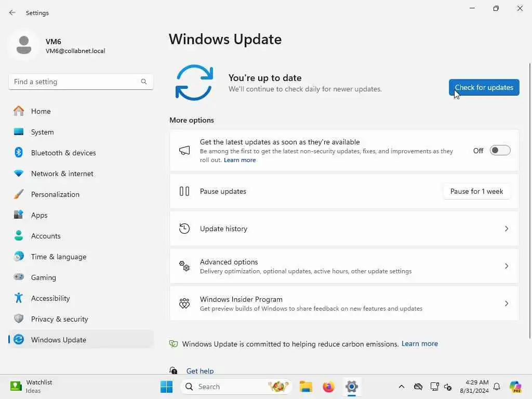Click Pause for 1 week button
532x399 pixels.
coord(476,191)
